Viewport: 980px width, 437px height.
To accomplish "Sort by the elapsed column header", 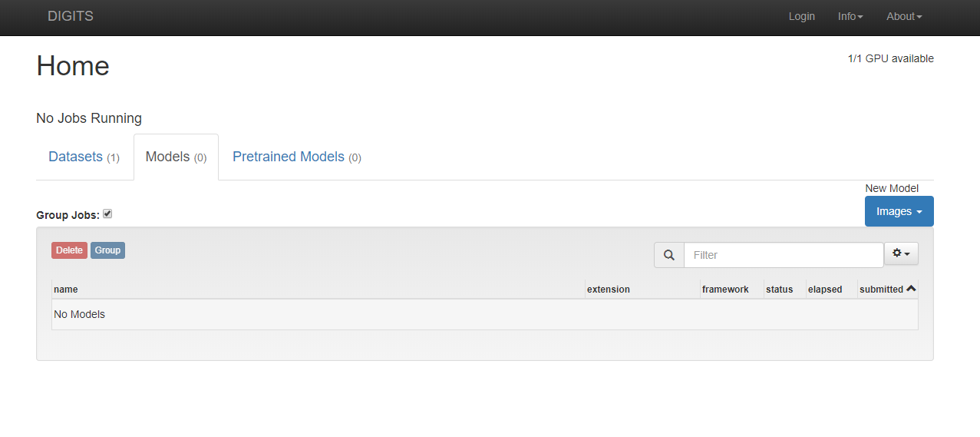I will coord(825,290).
